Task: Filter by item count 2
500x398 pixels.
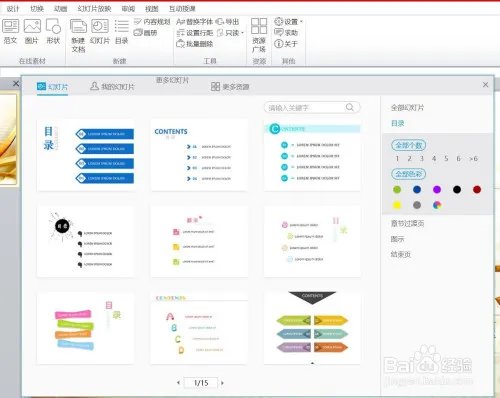Action: 409,159
